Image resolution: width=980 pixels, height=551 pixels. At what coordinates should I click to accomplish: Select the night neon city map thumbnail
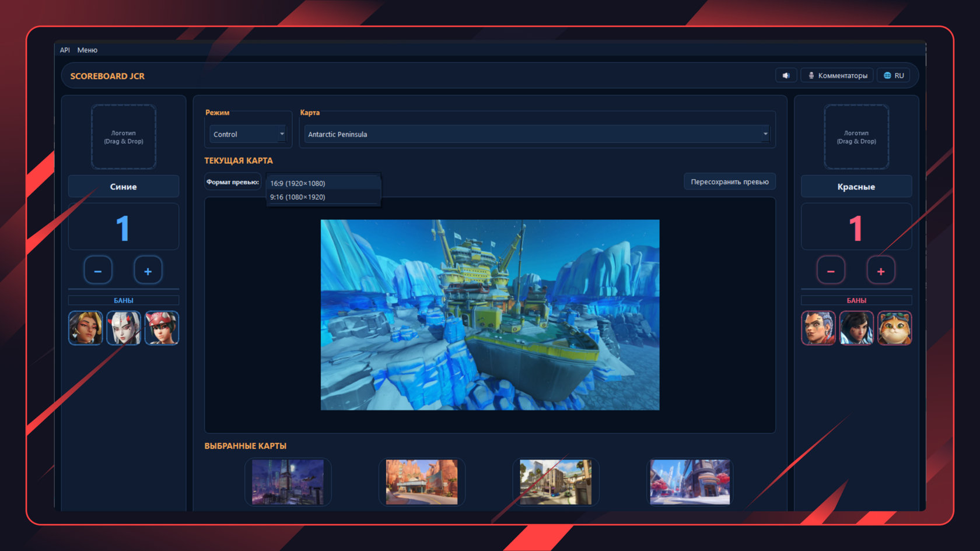point(288,482)
